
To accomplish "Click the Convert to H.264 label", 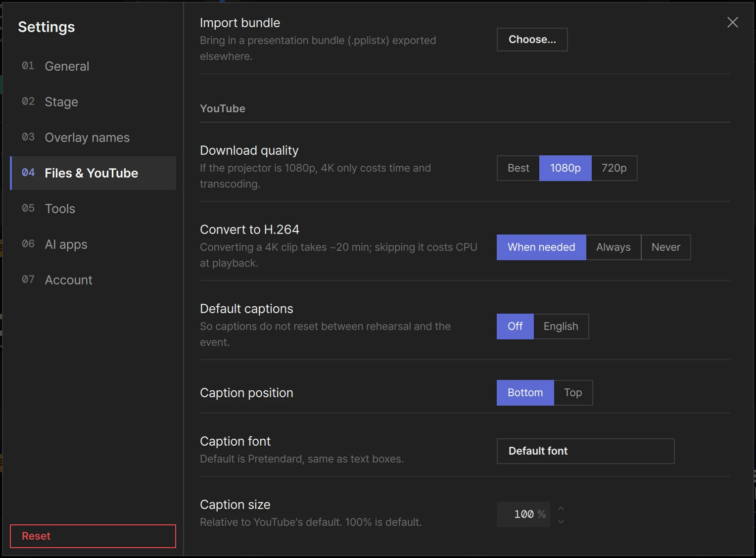I will (x=249, y=230).
